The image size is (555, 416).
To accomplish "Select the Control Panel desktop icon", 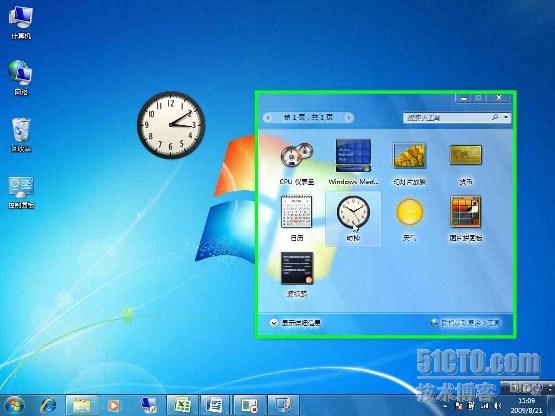I will tap(21, 192).
